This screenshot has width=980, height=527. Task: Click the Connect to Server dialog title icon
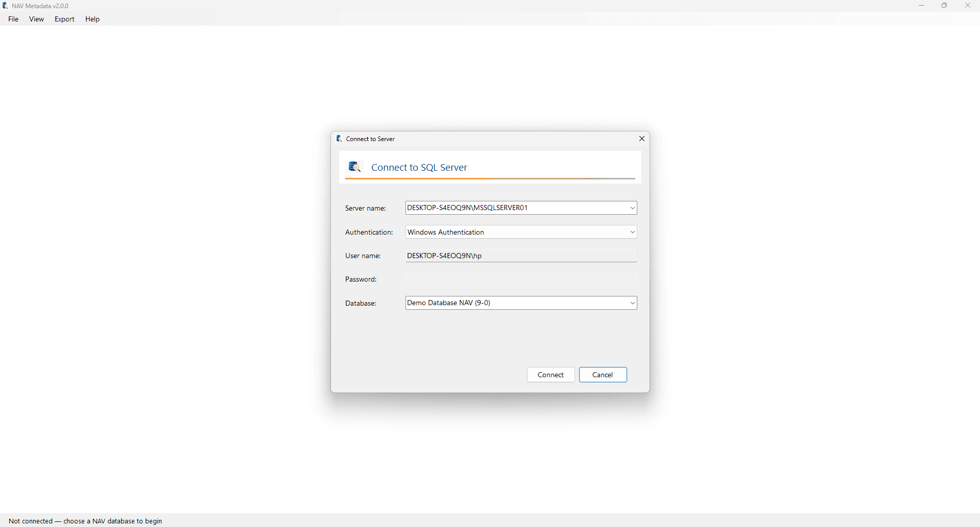click(339, 139)
